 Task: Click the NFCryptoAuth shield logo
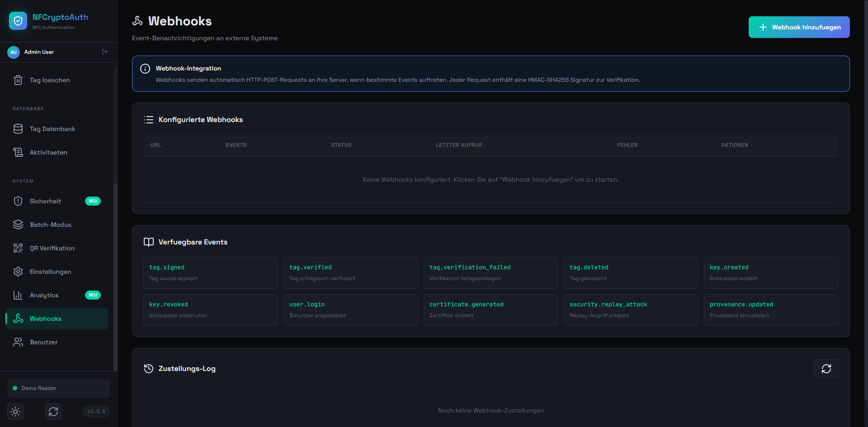(18, 21)
